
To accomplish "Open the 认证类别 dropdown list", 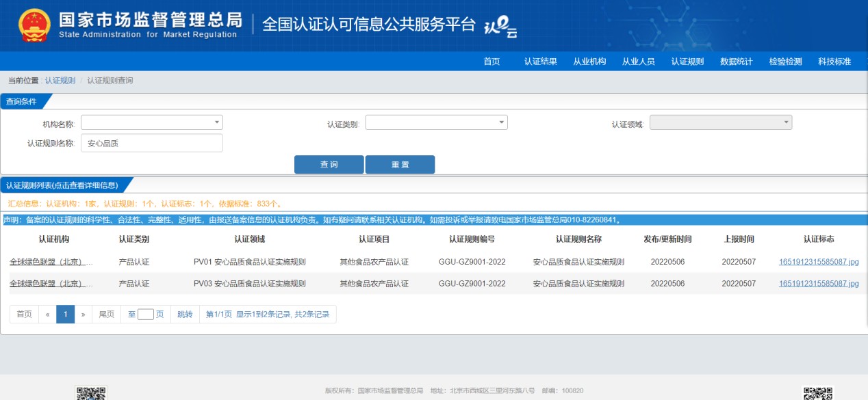I will [436, 122].
